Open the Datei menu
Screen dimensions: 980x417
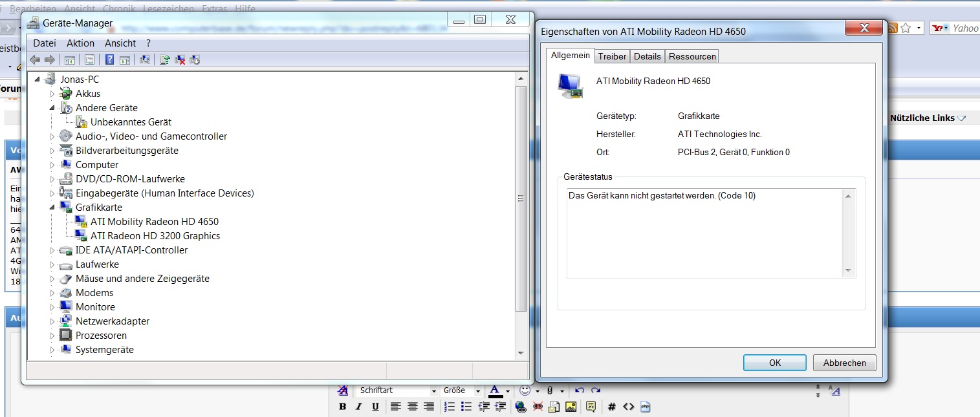pyautogui.click(x=45, y=43)
